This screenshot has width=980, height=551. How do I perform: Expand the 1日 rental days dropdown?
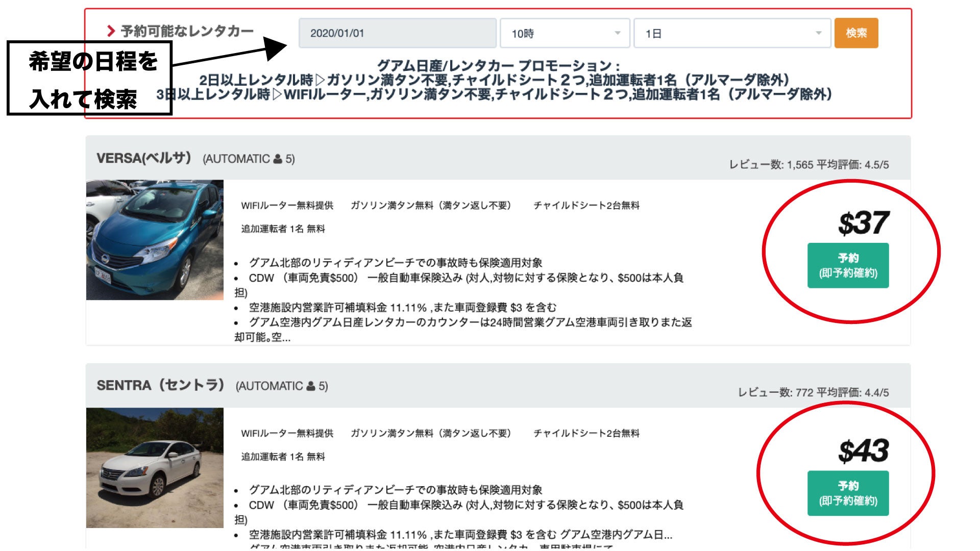click(x=732, y=33)
